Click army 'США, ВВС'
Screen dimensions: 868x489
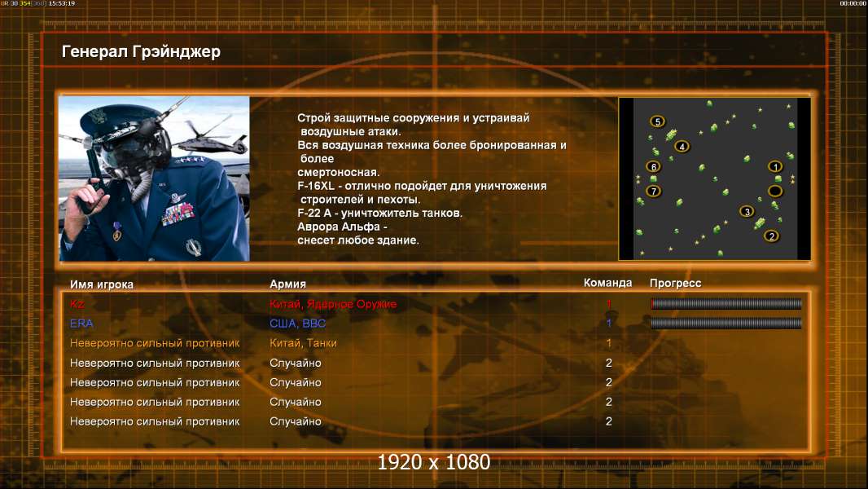[297, 324]
